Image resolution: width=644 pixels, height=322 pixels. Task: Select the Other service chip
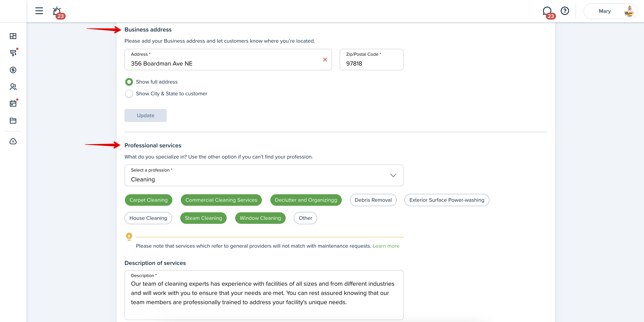pyautogui.click(x=305, y=218)
